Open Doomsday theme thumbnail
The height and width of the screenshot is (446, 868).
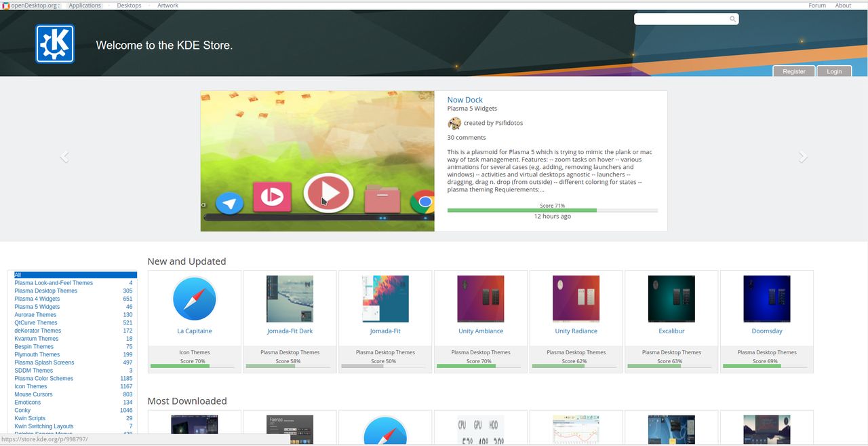coord(767,299)
